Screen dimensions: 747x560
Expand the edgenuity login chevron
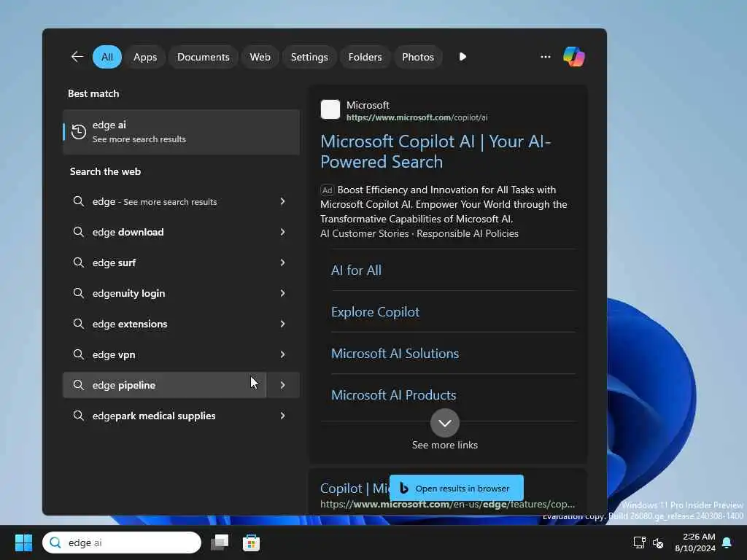pos(282,293)
